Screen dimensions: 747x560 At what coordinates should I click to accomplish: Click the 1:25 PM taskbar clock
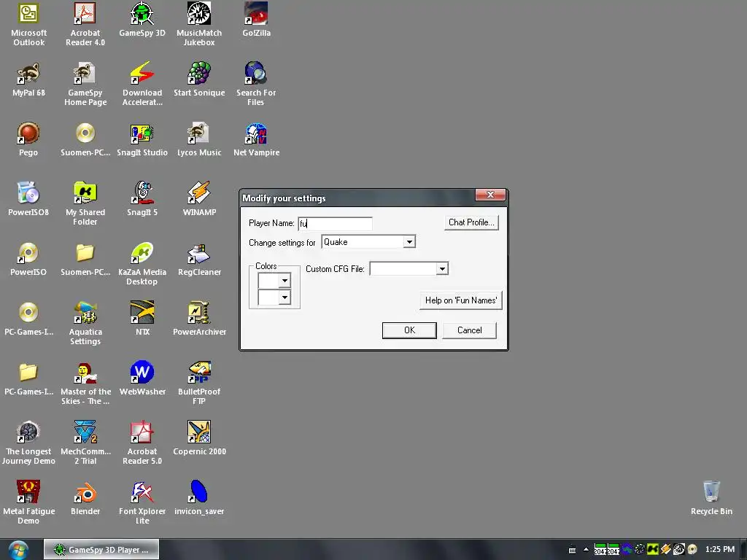[719, 549]
